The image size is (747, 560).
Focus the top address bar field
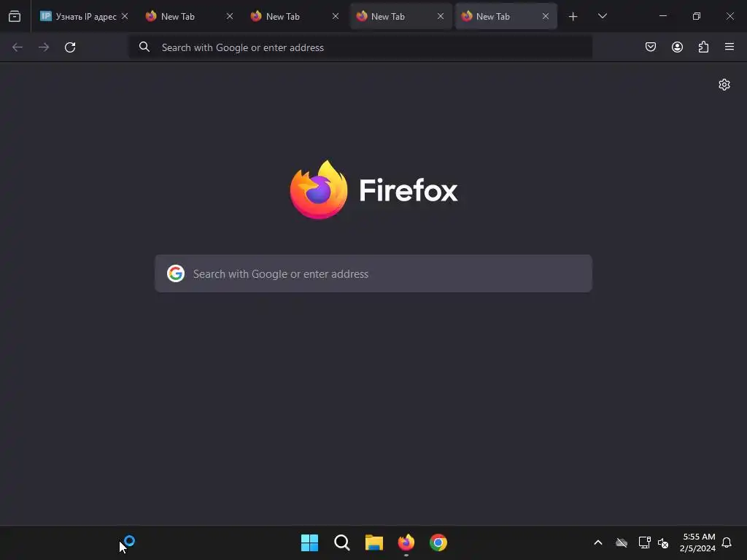(x=360, y=47)
